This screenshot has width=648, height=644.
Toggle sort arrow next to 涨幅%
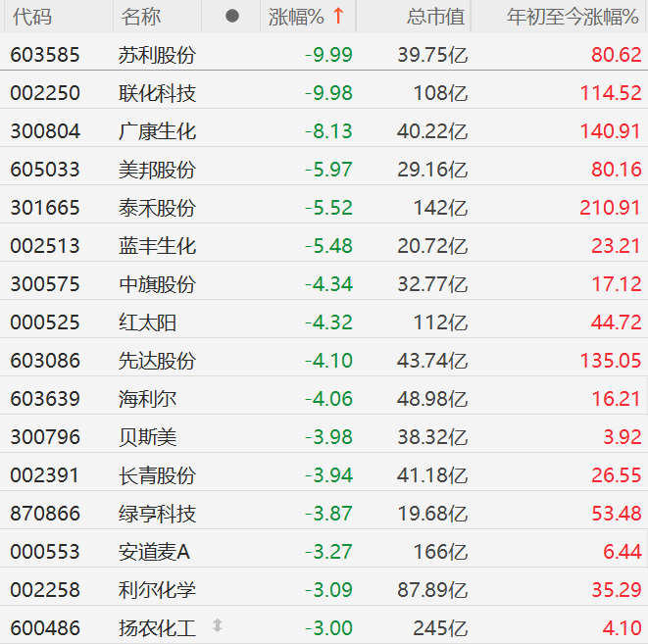click(x=338, y=17)
